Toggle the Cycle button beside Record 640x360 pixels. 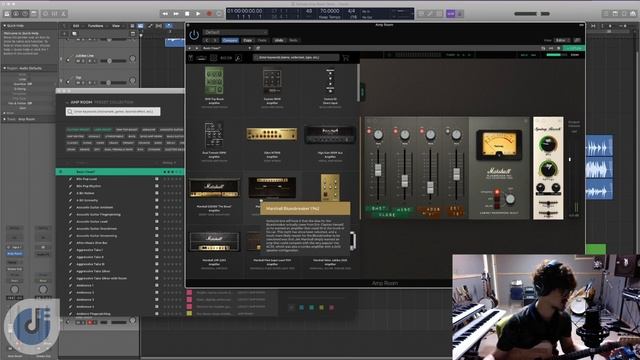pyautogui.click(x=220, y=13)
